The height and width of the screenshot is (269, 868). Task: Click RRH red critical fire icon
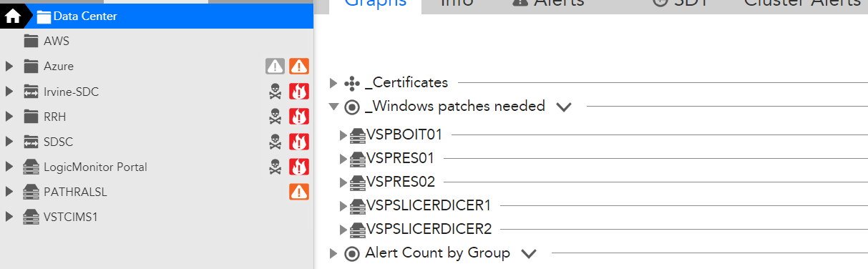click(x=298, y=117)
